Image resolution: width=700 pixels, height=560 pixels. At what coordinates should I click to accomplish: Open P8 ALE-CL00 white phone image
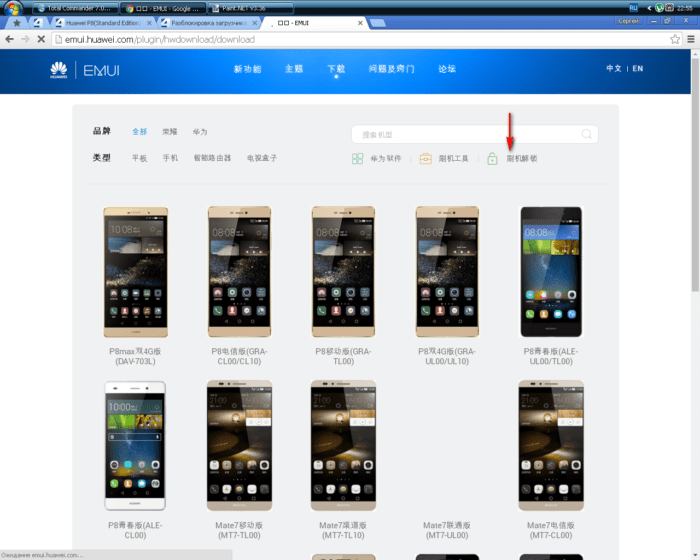point(135,446)
